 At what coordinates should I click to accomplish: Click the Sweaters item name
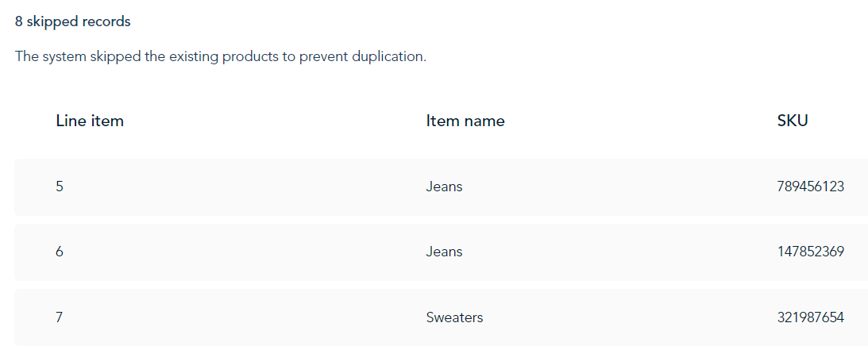(454, 317)
